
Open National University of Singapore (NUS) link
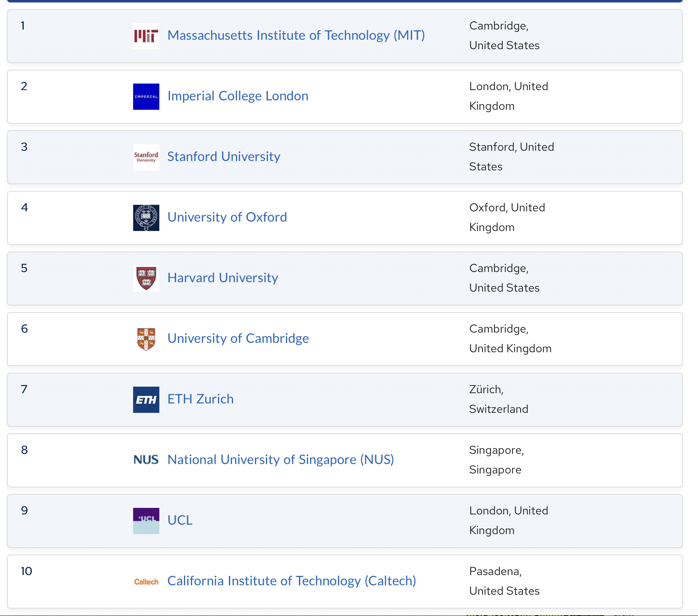point(281,460)
